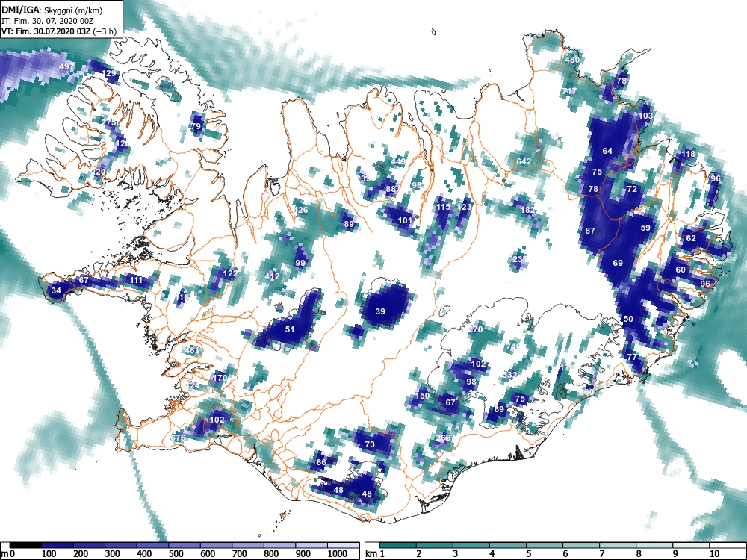Click the 'VT: Fim. 30.07.2020 03Z (+3 h)' line
Viewport: 747px width, 560px height.
click(58, 32)
